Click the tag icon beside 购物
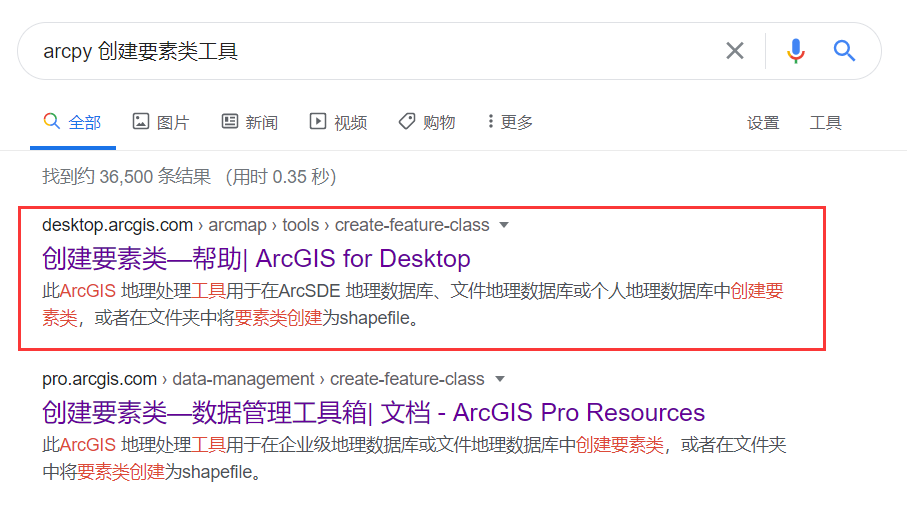907x515 pixels. [407, 122]
